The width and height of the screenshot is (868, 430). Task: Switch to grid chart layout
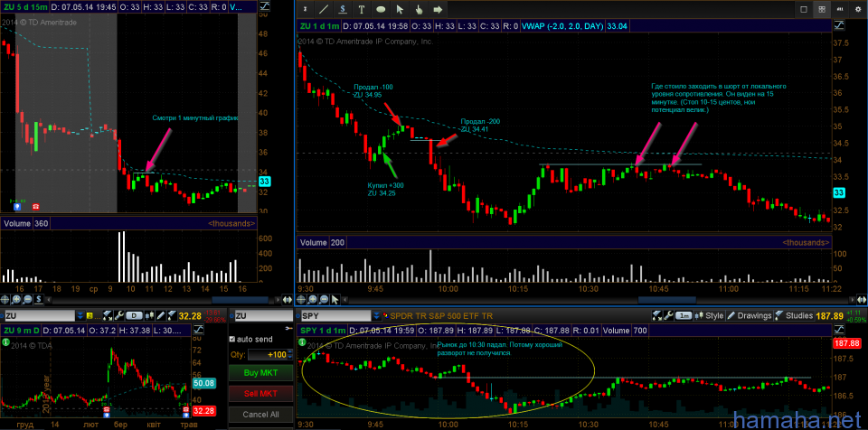[822, 9]
